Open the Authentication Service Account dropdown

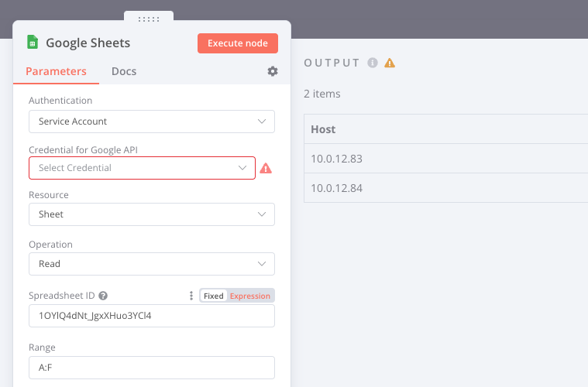point(152,122)
